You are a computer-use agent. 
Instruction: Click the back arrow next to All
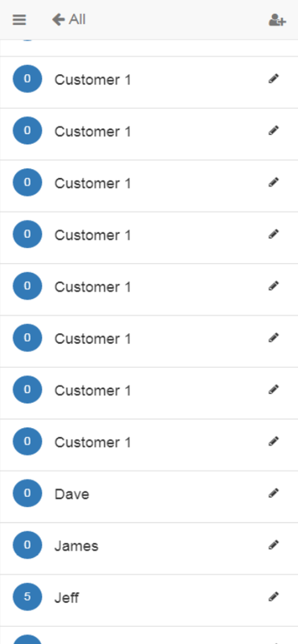(x=56, y=19)
